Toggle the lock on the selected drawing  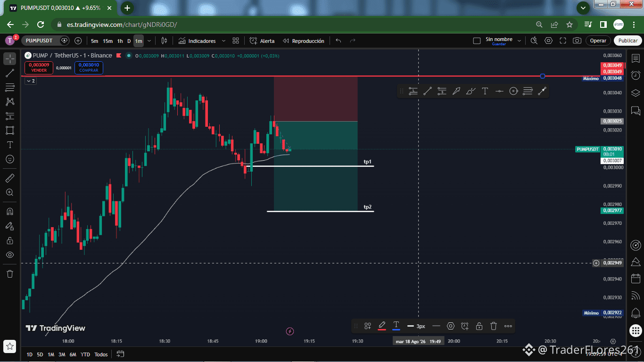(x=479, y=326)
